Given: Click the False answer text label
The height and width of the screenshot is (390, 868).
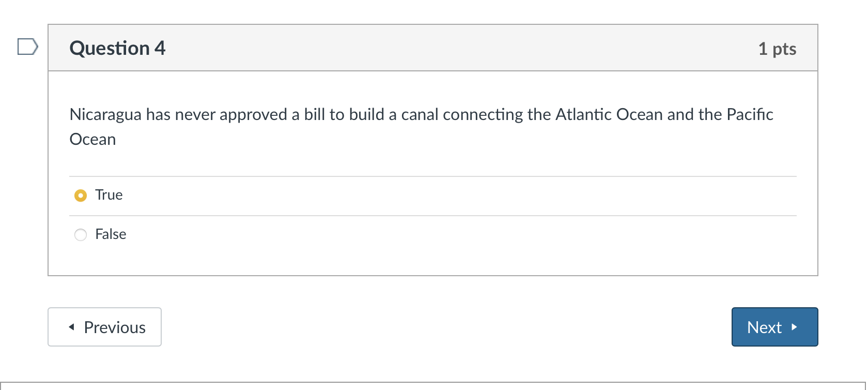Looking at the screenshot, I should click(x=111, y=234).
